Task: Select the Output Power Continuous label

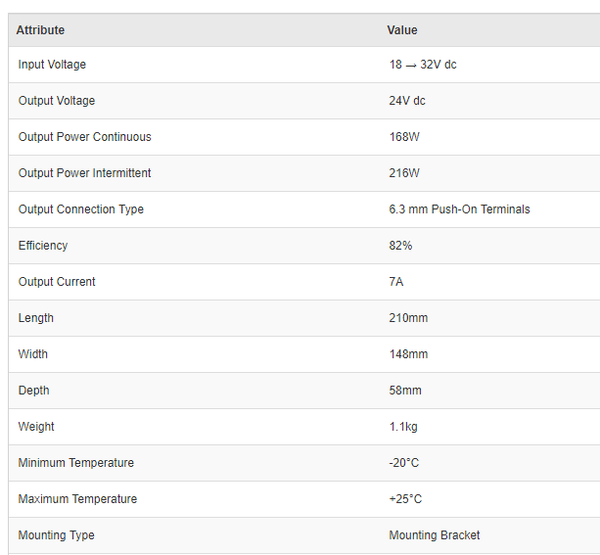Action: tap(85, 137)
